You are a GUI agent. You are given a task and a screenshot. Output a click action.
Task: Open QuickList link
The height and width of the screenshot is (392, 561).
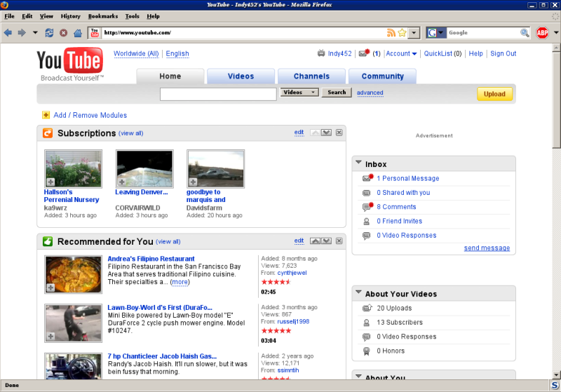[438, 54]
